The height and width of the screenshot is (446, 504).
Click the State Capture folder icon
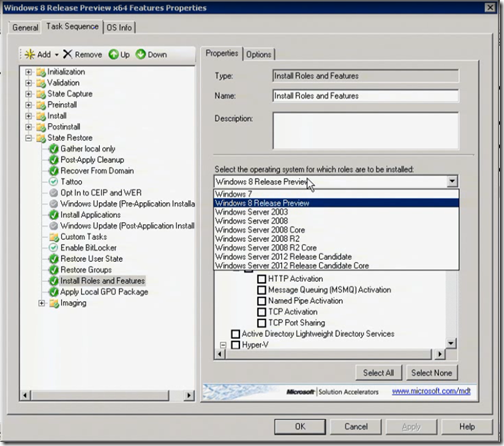click(x=41, y=94)
